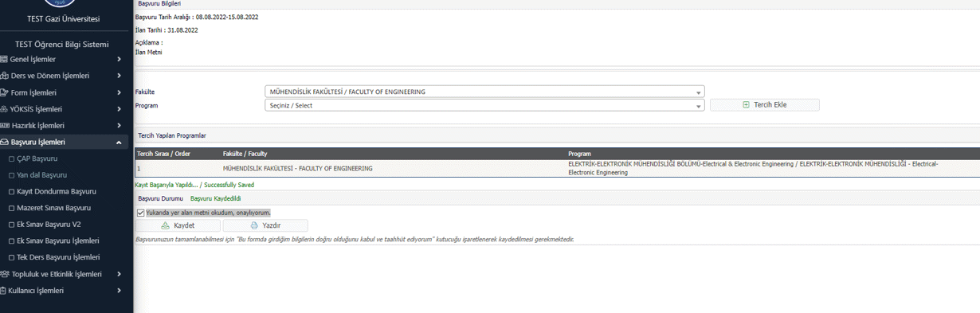Expand Topluluk ve Etkinlik İşlemleri chevron
This screenshot has height=313, width=980.
pos(119,274)
